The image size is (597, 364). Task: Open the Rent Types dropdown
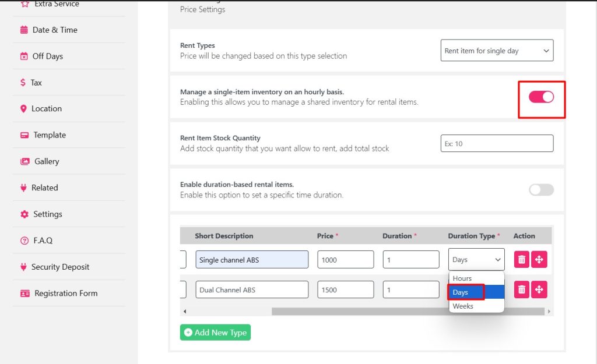tap(497, 51)
